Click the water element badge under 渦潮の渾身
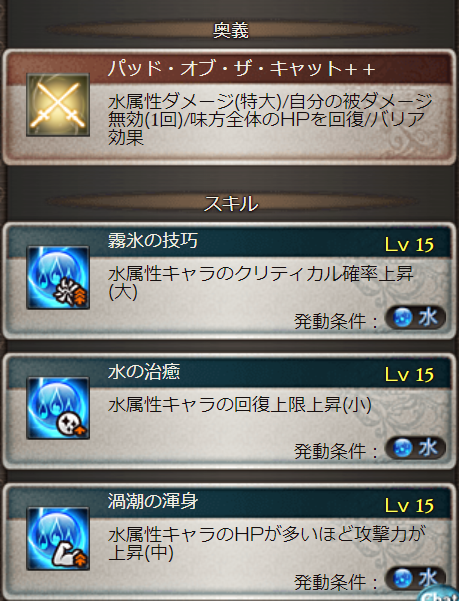The height and width of the screenshot is (601, 459). click(x=415, y=578)
